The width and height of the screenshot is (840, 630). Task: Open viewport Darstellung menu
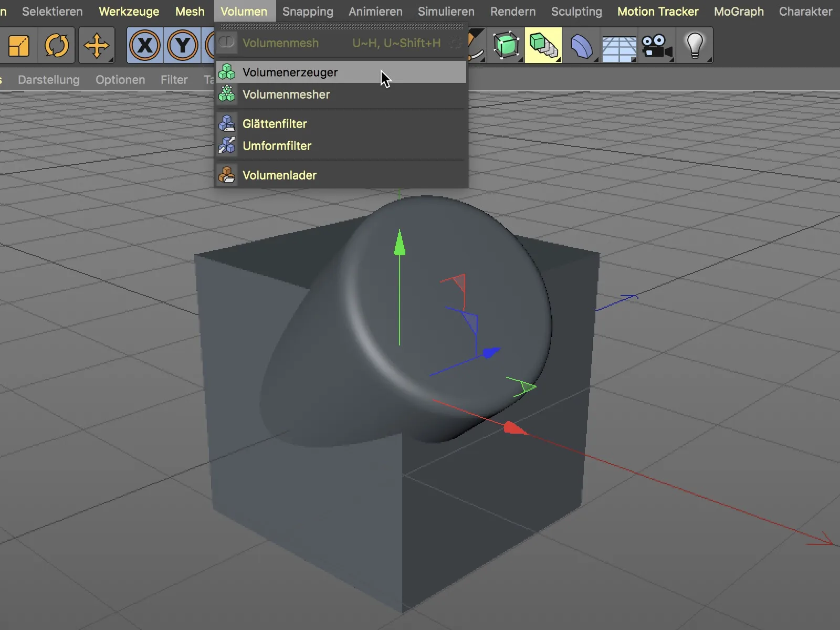click(49, 80)
